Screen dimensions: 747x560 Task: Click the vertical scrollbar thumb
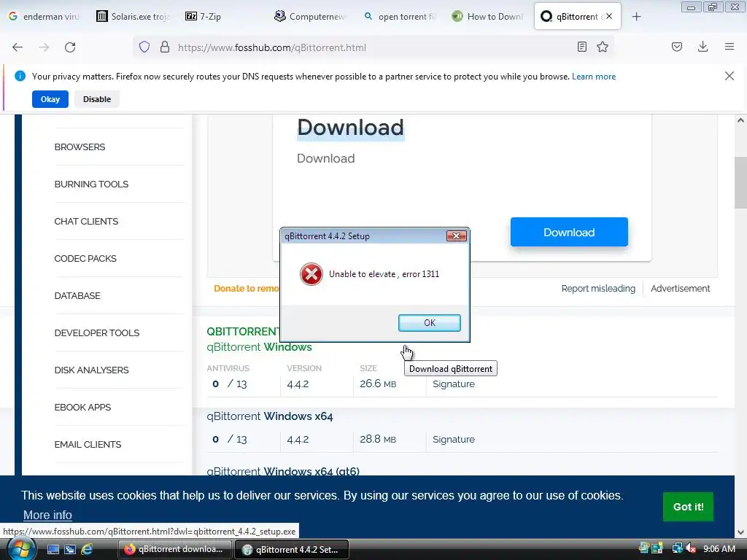pyautogui.click(x=740, y=182)
